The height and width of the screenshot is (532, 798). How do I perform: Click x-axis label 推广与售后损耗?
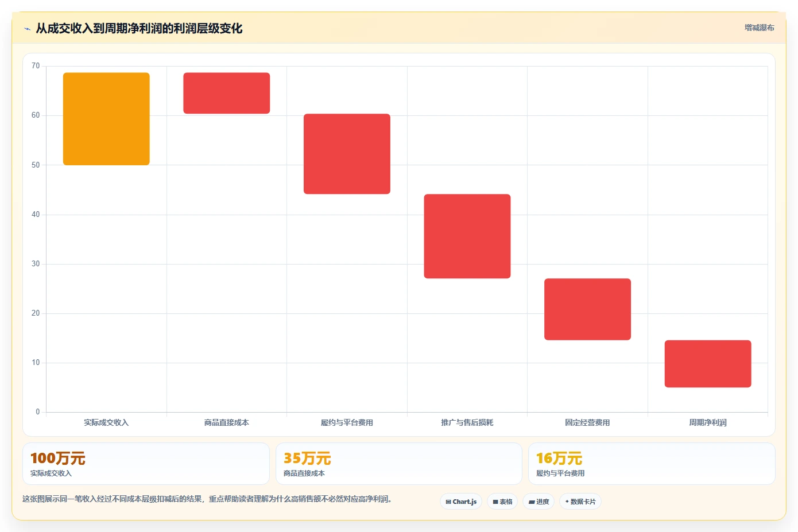click(467, 422)
